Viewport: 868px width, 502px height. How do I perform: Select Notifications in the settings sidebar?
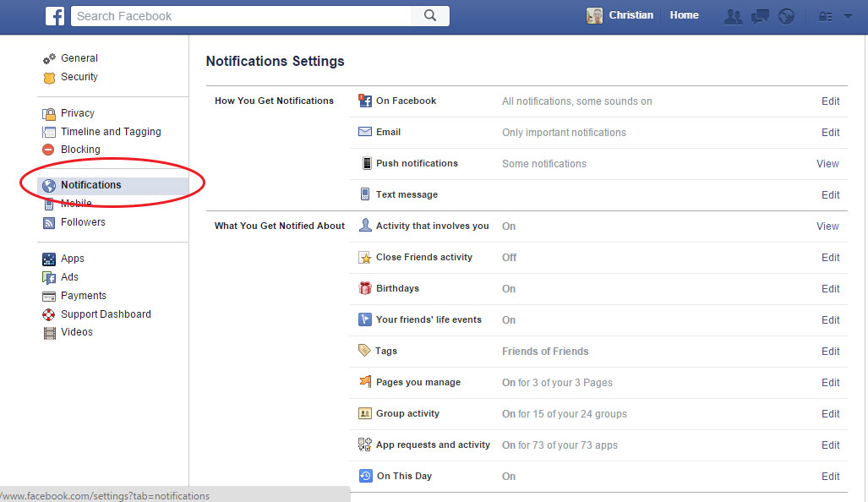(x=113, y=185)
